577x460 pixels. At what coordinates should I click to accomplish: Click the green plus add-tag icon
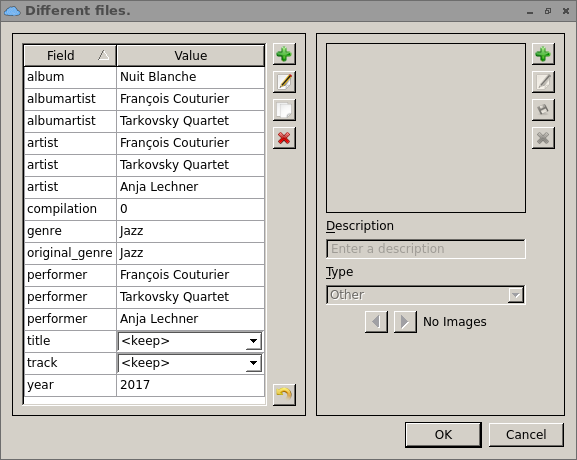[284, 54]
